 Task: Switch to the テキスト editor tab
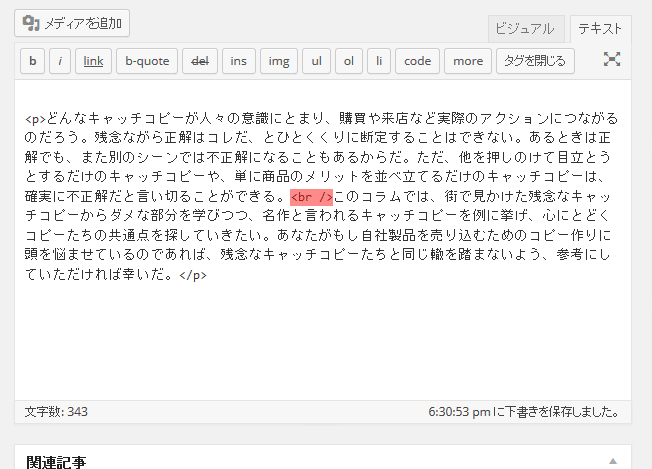tap(600, 29)
